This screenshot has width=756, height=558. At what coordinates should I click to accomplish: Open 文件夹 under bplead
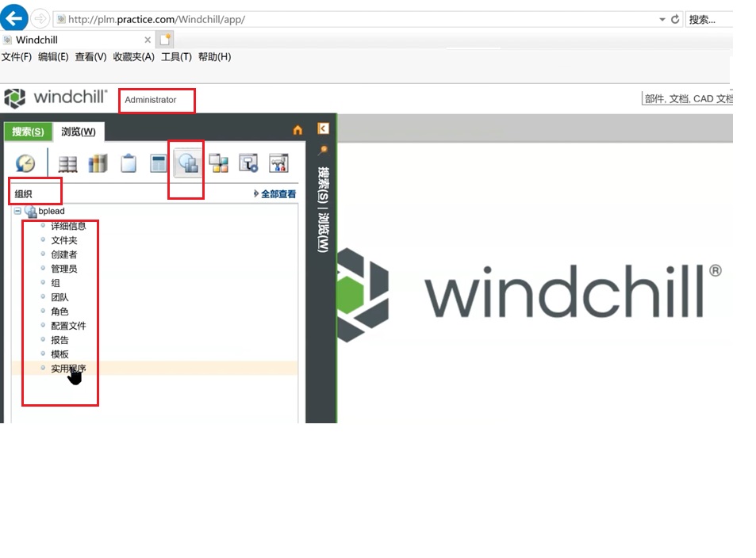click(x=64, y=240)
